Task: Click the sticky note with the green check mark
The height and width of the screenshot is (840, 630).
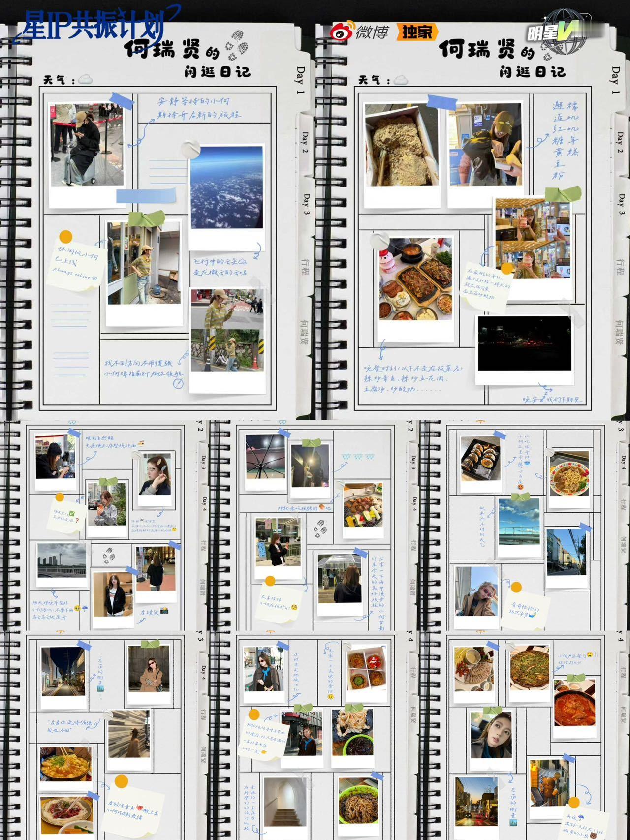Action: click(x=66, y=516)
